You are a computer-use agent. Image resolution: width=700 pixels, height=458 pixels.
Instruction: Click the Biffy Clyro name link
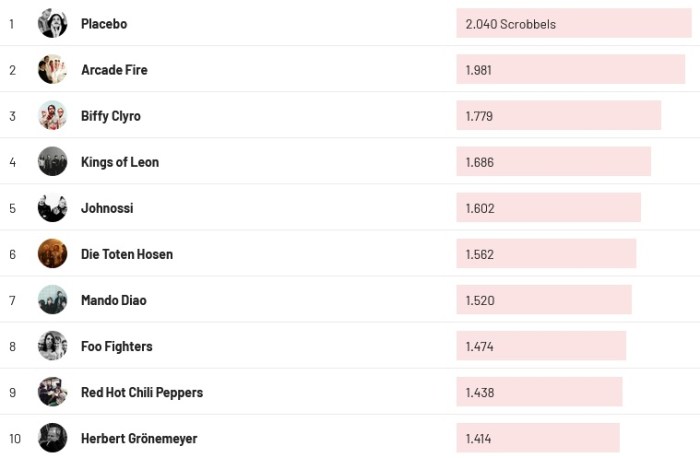pos(111,116)
